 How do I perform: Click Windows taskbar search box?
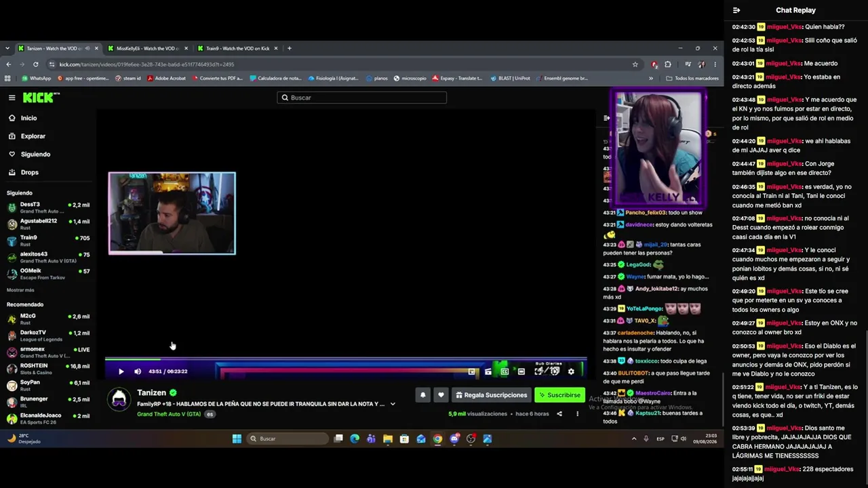coord(288,439)
